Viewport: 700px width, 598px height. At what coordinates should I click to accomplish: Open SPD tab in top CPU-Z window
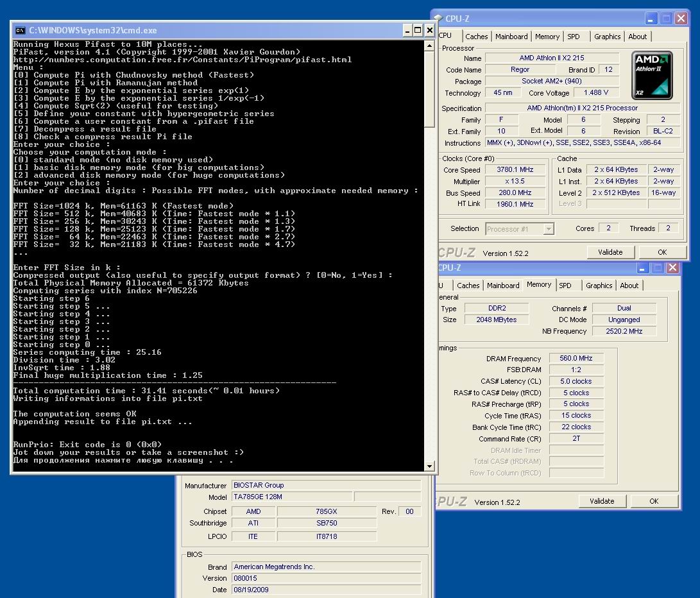pyautogui.click(x=574, y=37)
